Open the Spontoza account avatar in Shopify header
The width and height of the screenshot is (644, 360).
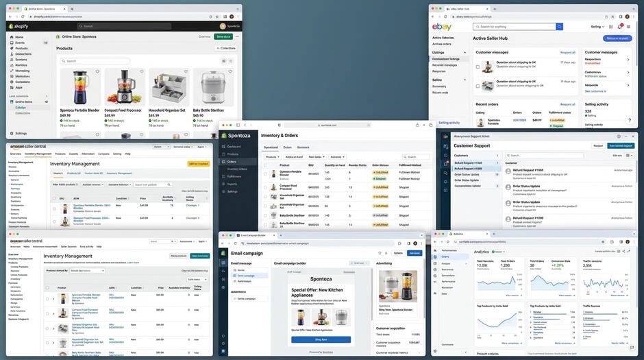(223, 26)
